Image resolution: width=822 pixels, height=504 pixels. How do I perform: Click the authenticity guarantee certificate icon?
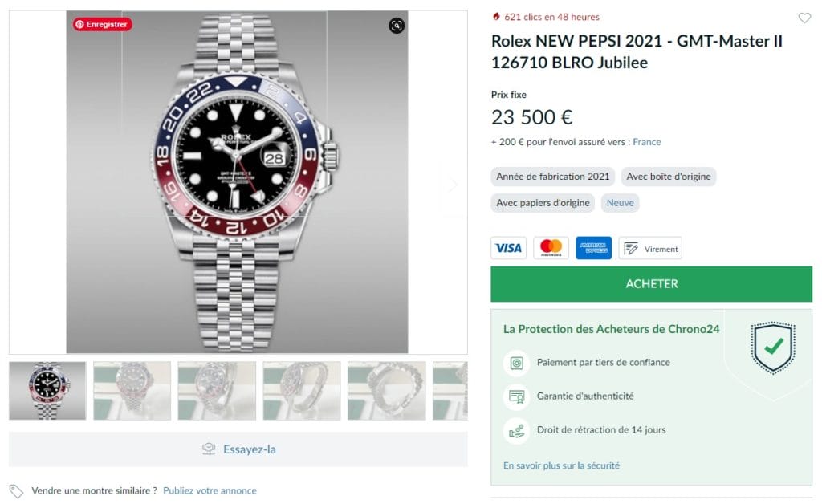coord(515,396)
